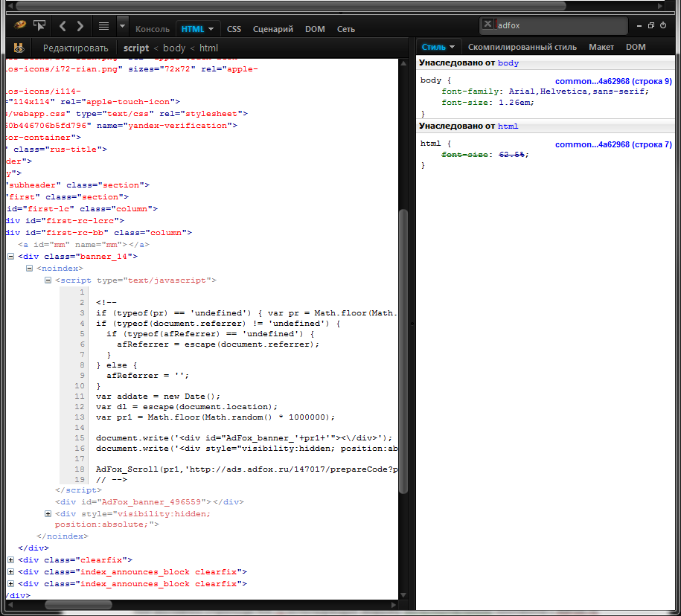
Task: Click the body breadcrumb in element path
Action: 174,48
